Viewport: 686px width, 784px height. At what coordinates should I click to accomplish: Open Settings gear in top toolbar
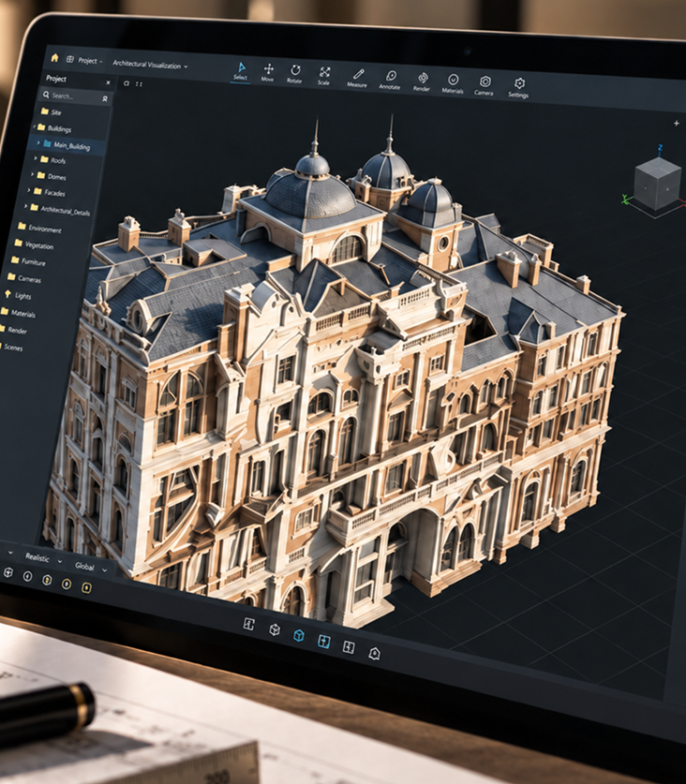pyautogui.click(x=519, y=87)
